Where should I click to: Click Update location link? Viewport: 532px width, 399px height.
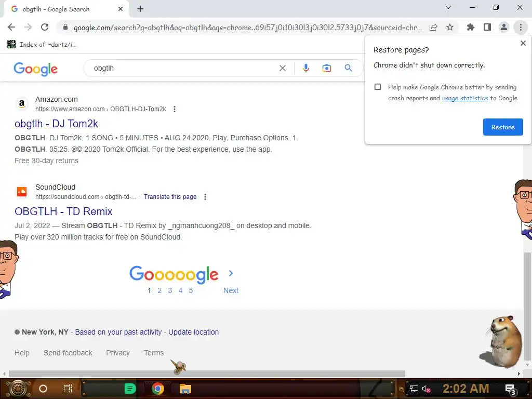click(x=193, y=332)
